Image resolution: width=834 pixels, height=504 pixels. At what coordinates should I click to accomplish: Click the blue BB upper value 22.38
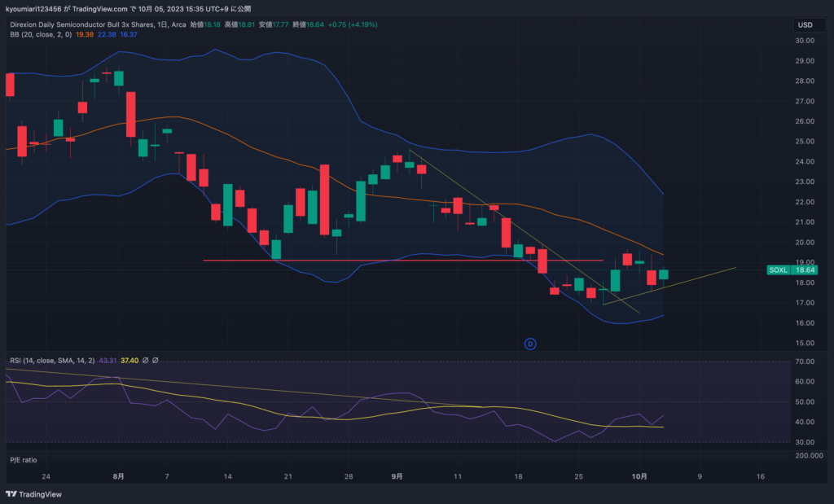point(107,34)
